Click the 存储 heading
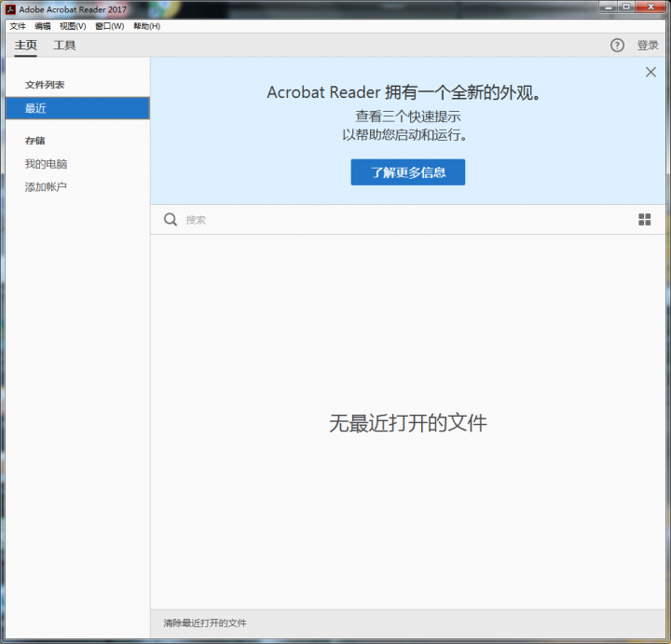The height and width of the screenshot is (644, 671). [34, 141]
